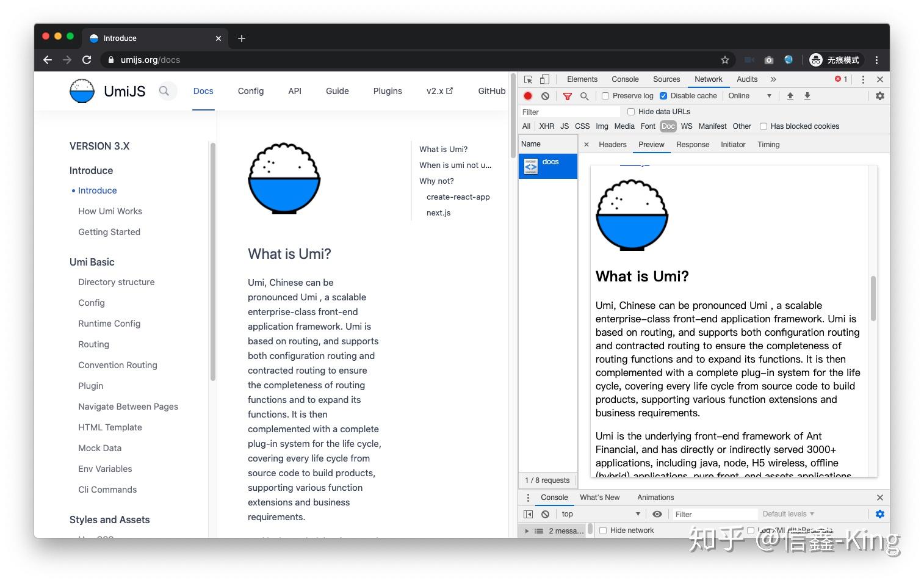
Task: Check the Hide network console option
Action: coord(603,530)
